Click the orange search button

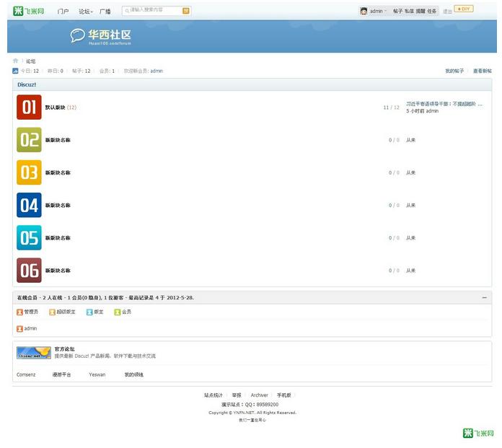[186, 11]
